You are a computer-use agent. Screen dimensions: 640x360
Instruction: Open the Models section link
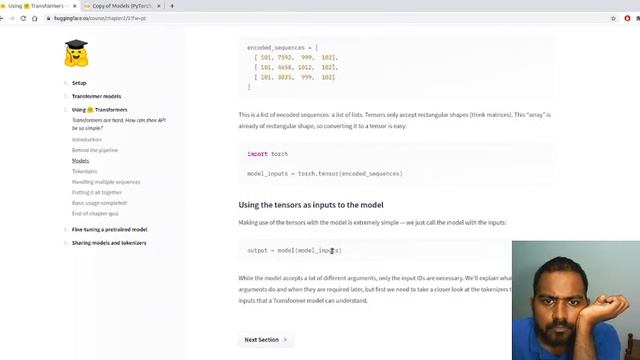80,161
